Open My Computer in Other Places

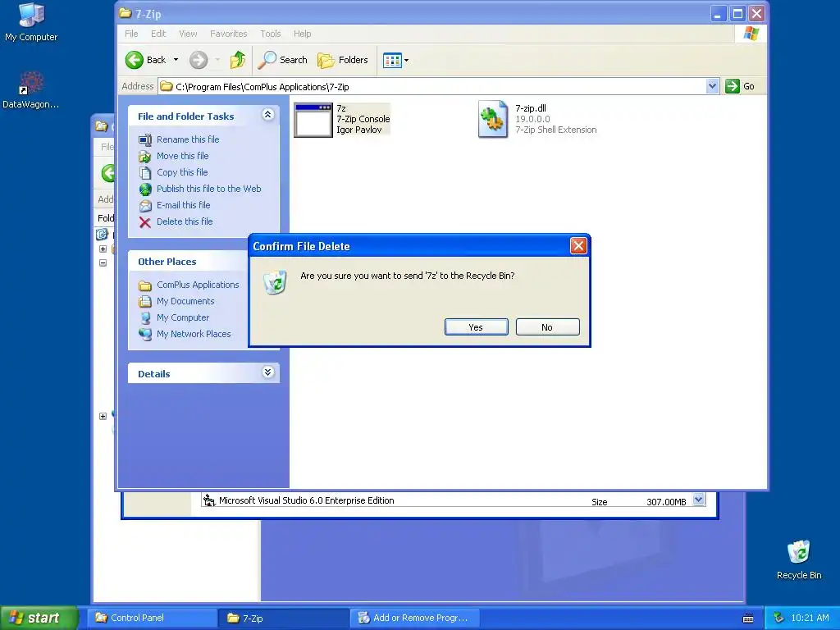[x=183, y=317]
